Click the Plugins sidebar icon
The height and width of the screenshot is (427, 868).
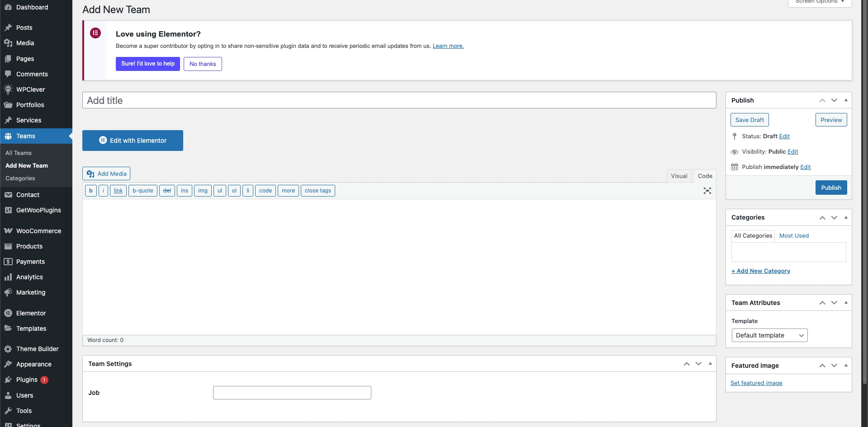pos(8,380)
